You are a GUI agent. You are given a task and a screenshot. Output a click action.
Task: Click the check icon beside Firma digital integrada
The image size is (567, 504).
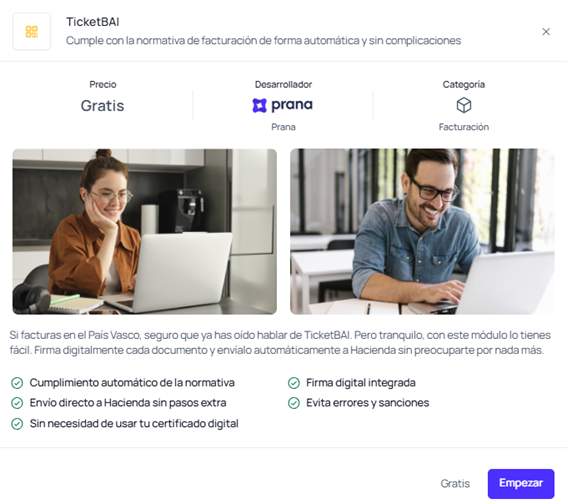(294, 383)
